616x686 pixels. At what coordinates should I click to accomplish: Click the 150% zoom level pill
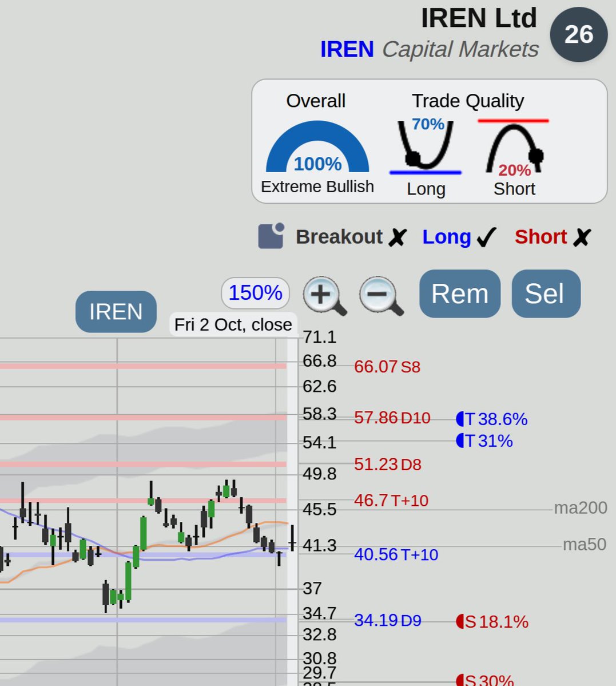[x=256, y=293]
